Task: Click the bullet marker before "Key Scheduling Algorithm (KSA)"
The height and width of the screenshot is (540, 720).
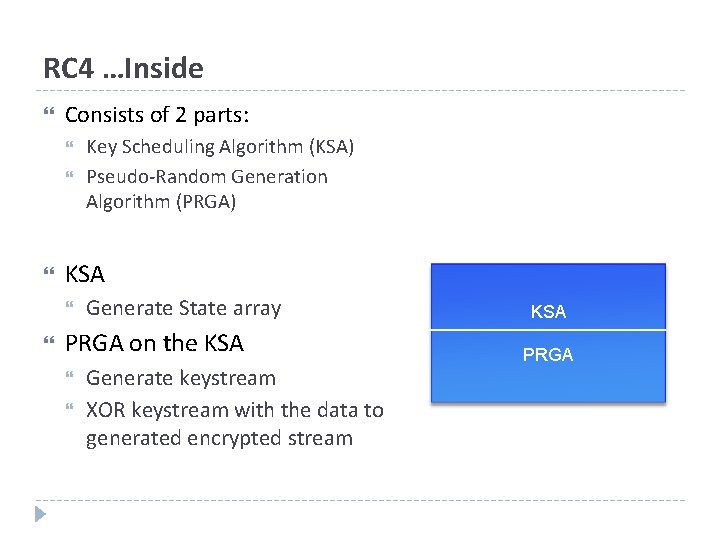Action: click(x=70, y=147)
